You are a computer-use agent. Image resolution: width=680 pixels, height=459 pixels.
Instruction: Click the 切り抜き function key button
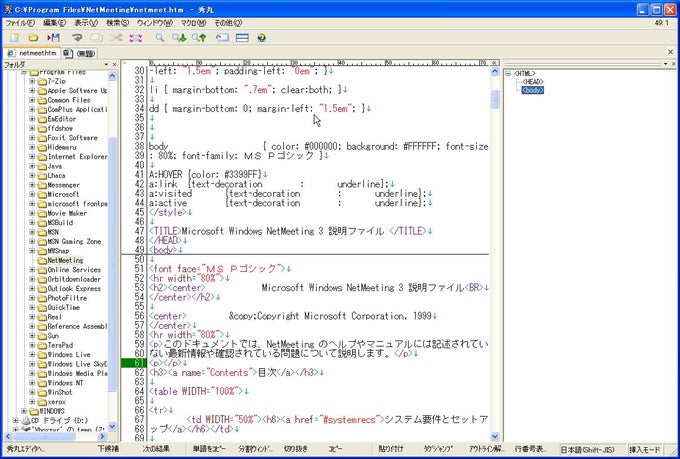tap(295, 449)
